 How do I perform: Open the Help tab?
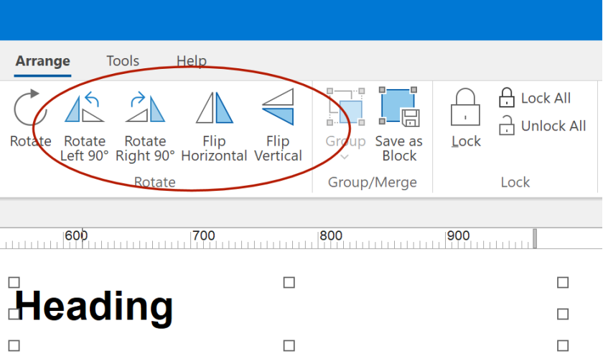192,61
